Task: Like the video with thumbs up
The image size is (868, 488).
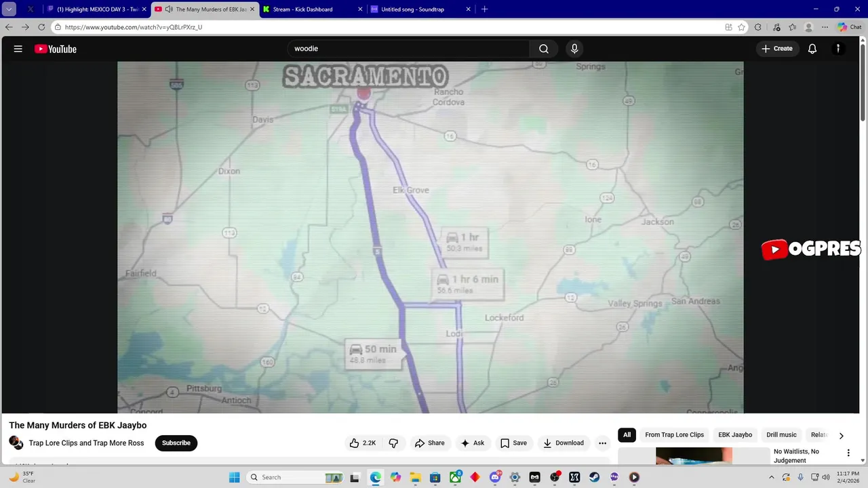Action: (x=363, y=443)
